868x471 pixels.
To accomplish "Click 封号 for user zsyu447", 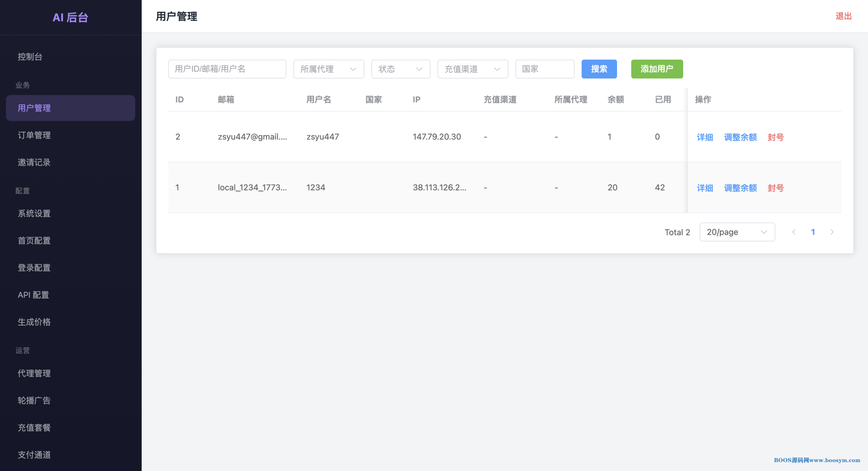I will coord(775,137).
